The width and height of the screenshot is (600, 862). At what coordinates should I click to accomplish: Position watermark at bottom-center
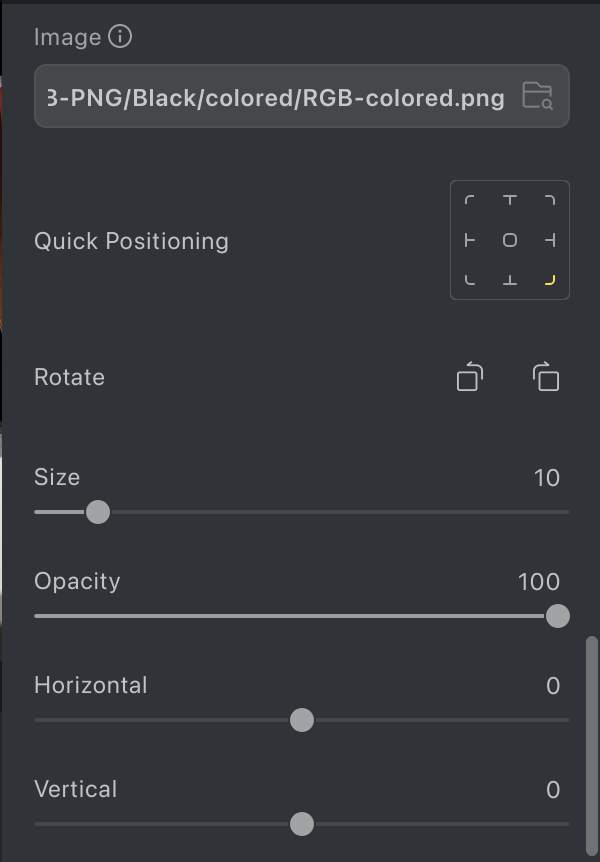pyautogui.click(x=510, y=280)
